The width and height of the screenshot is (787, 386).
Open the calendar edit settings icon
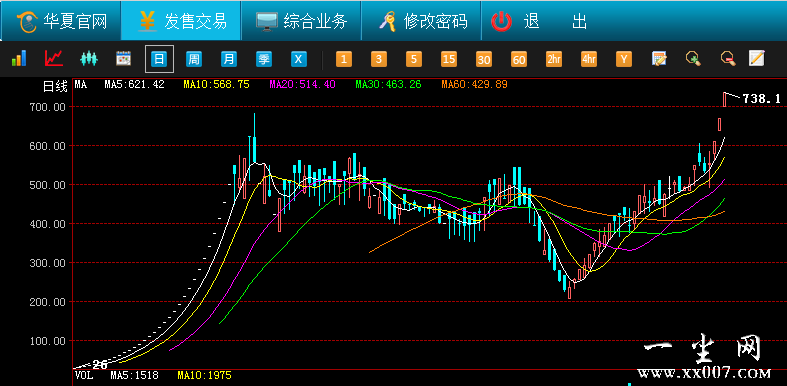659,59
